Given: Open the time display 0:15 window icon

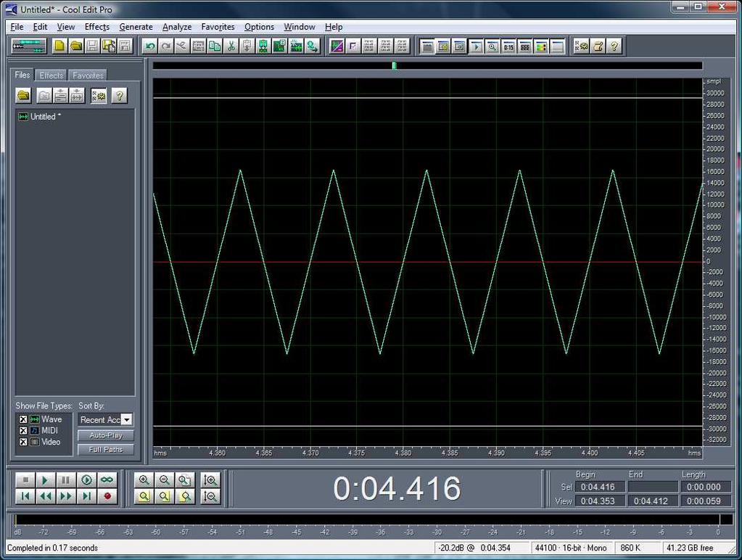Looking at the screenshot, I should (x=508, y=46).
